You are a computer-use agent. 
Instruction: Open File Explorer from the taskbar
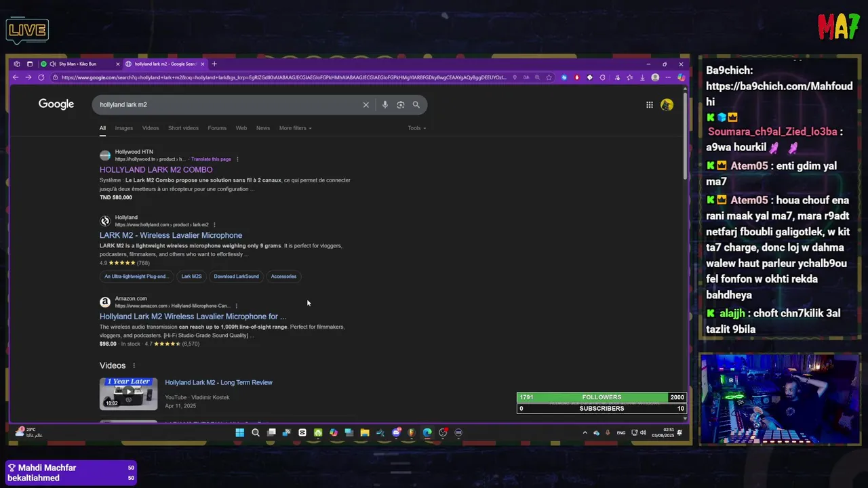[365, 432]
